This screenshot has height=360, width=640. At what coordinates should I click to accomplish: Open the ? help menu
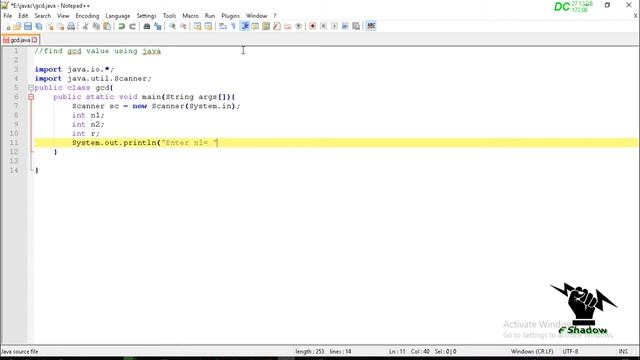(x=275, y=16)
